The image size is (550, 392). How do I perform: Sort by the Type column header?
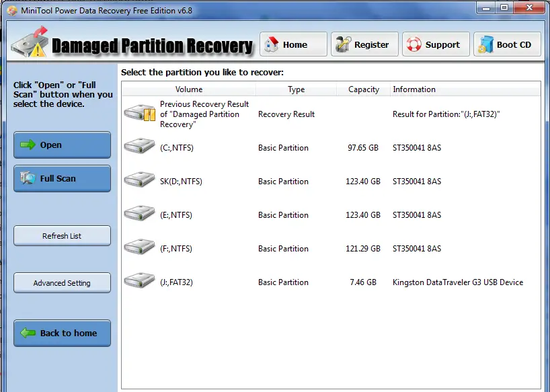pos(296,89)
